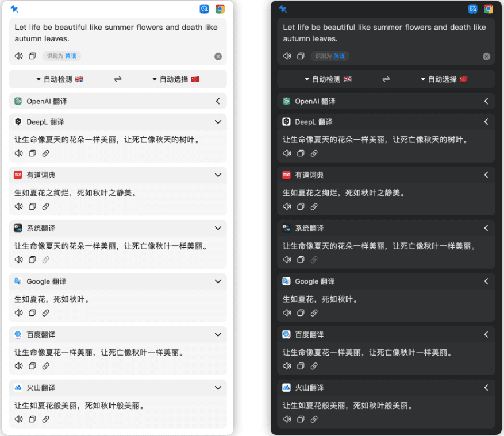504x436 pixels.
Task: Copy source text in dark window
Action: 301,56
